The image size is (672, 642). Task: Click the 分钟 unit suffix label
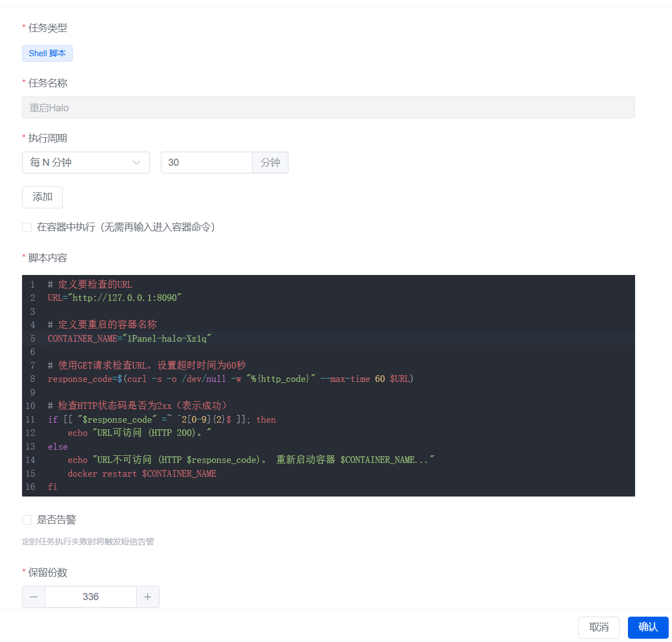[270, 163]
